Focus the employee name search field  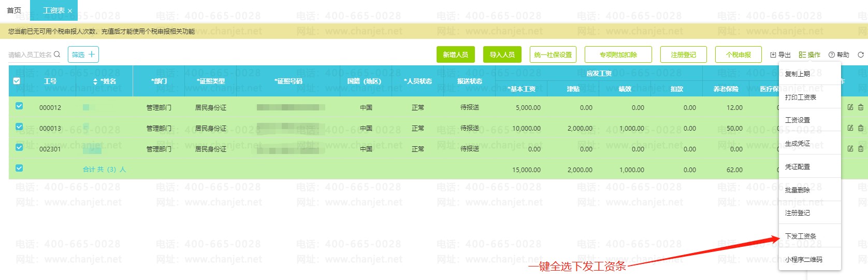click(x=30, y=54)
